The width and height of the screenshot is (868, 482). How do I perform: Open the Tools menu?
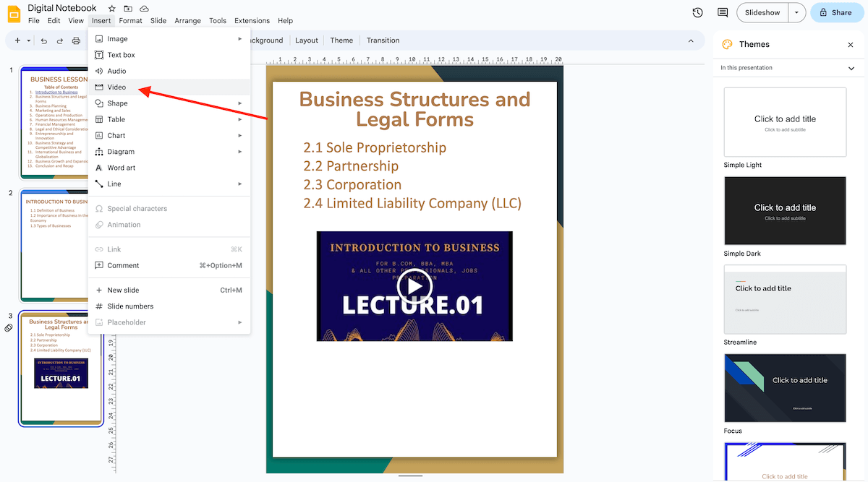pos(218,21)
